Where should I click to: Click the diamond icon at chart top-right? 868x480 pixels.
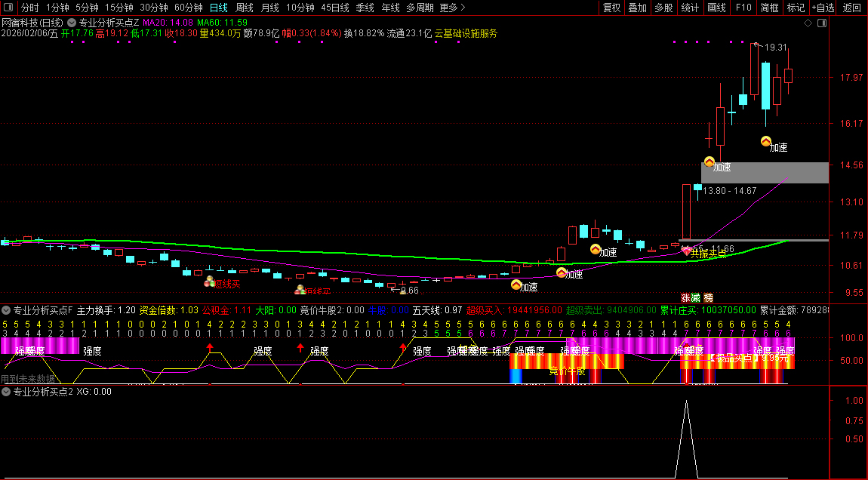coord(808,23)
